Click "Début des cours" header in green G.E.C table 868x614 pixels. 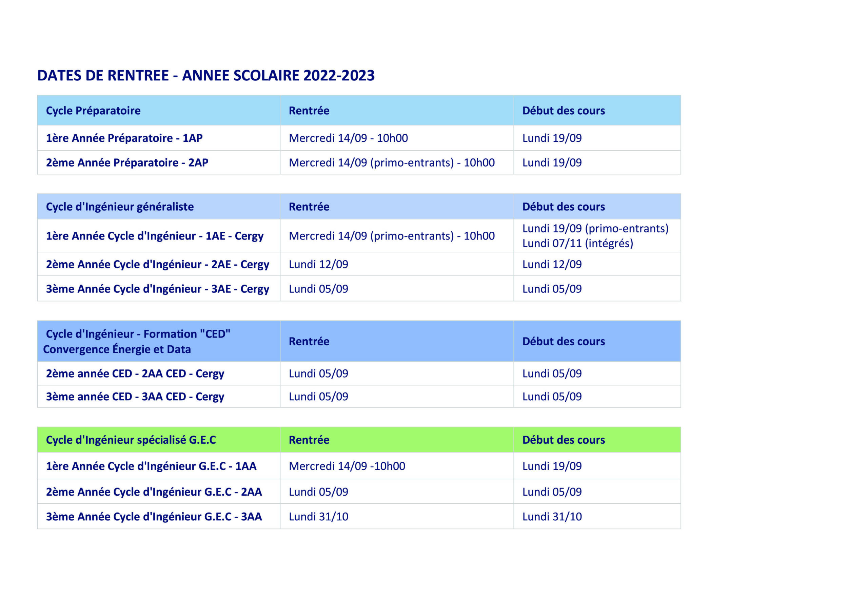563,440
